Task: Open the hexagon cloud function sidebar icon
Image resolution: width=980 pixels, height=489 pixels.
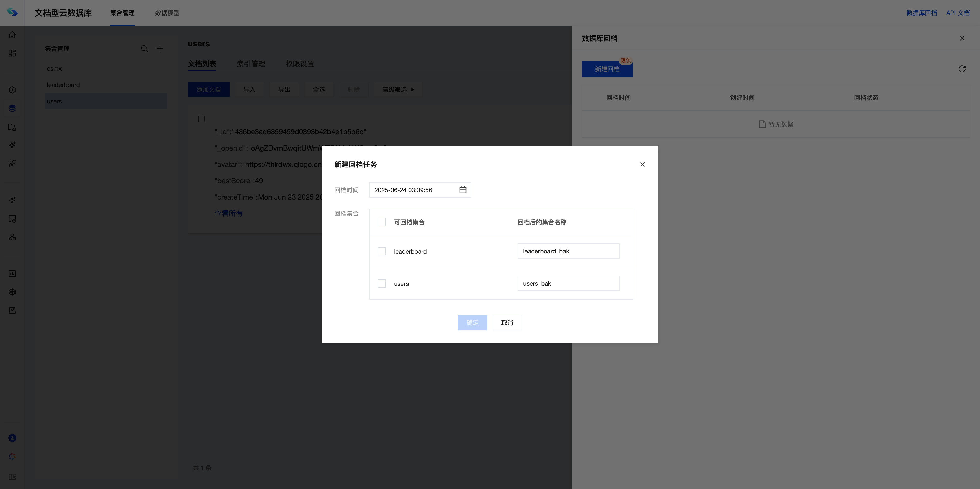Action: coord(12,90)
